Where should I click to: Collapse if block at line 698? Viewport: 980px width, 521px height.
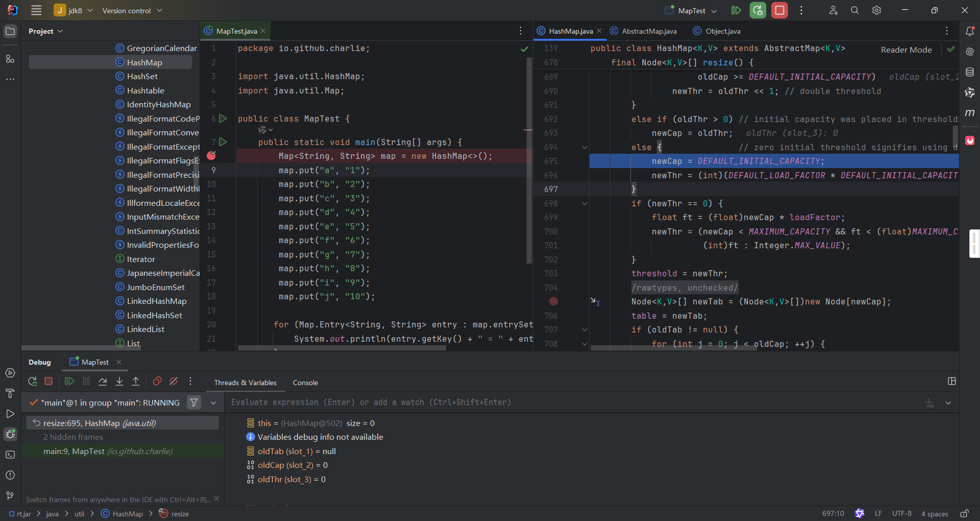point(584,203)
